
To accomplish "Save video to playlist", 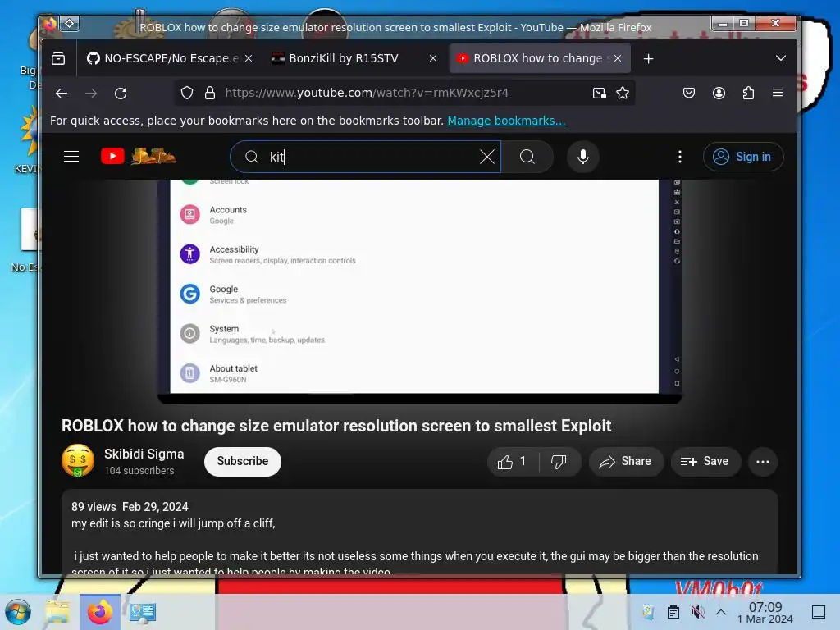I will pos(705,462).
